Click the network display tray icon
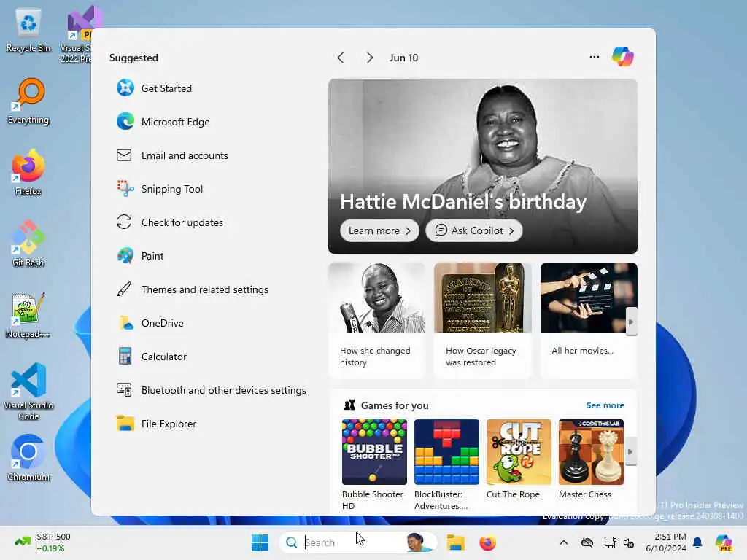 610,542
